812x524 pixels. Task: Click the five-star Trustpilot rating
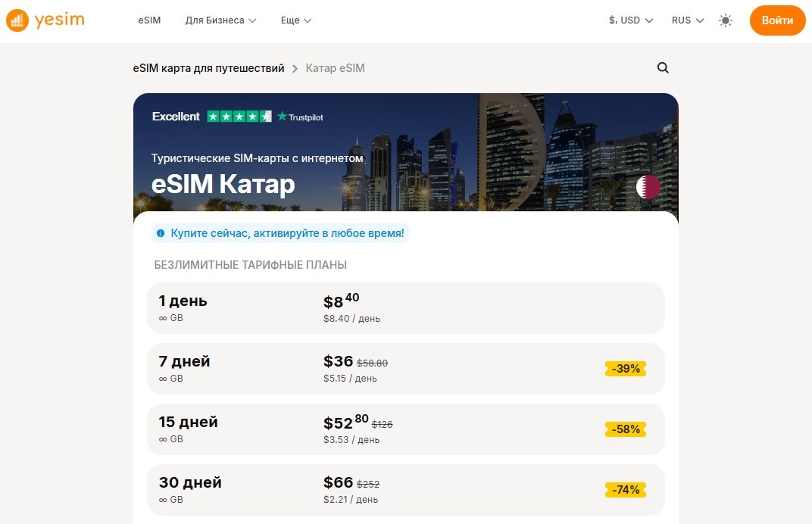coord(241,117)
